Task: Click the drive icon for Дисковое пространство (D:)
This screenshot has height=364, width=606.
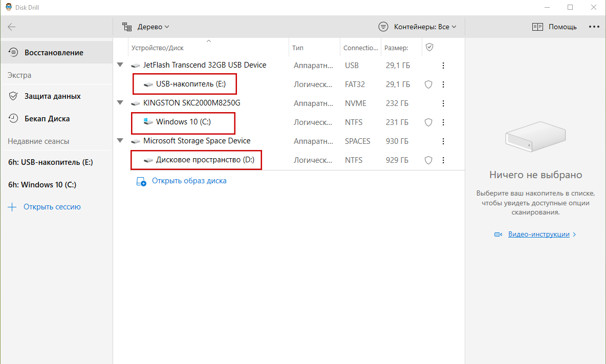Action: [x=148, y=160]
